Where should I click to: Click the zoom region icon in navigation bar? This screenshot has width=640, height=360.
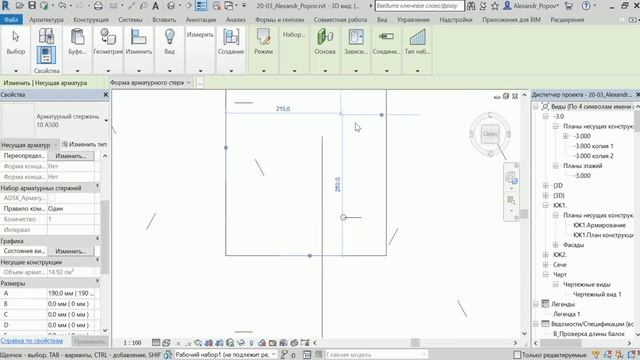tap(511, 200)
